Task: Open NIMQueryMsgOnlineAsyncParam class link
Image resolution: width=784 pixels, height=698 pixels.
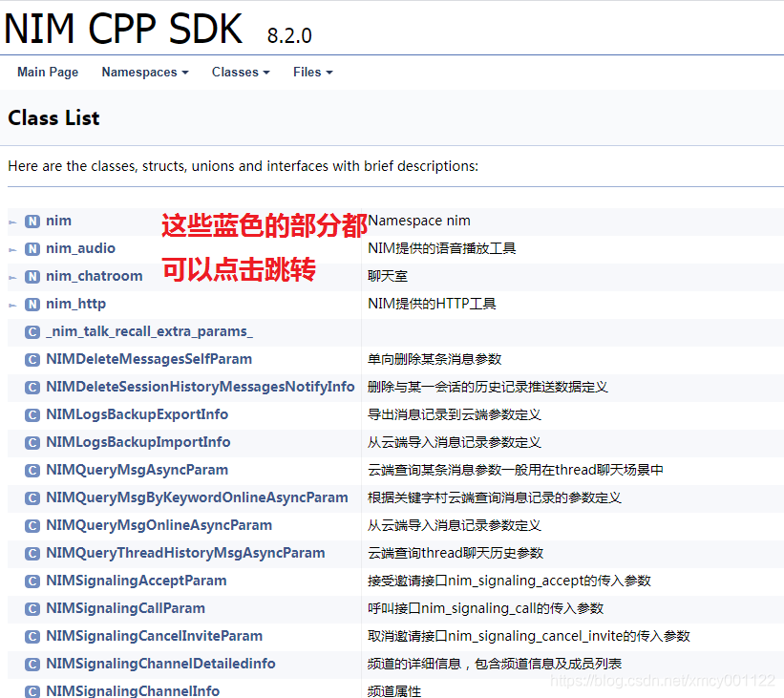Action: (159, 525)
